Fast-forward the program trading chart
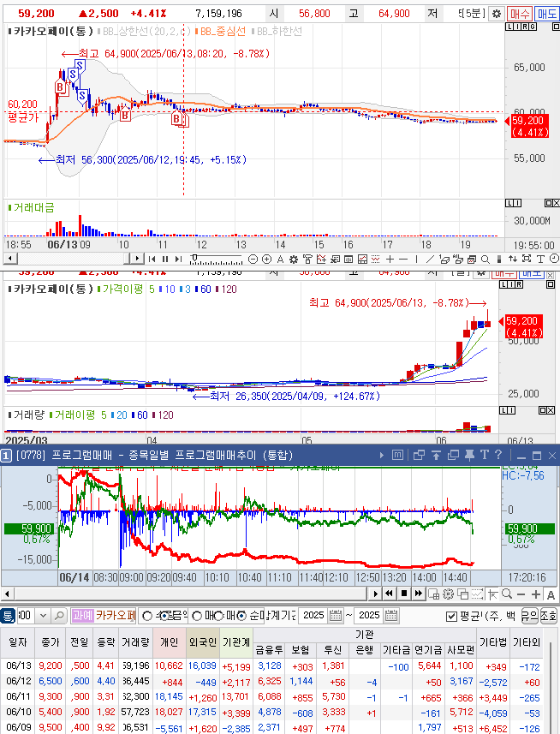The image size is (560, 734). [419, 594]
